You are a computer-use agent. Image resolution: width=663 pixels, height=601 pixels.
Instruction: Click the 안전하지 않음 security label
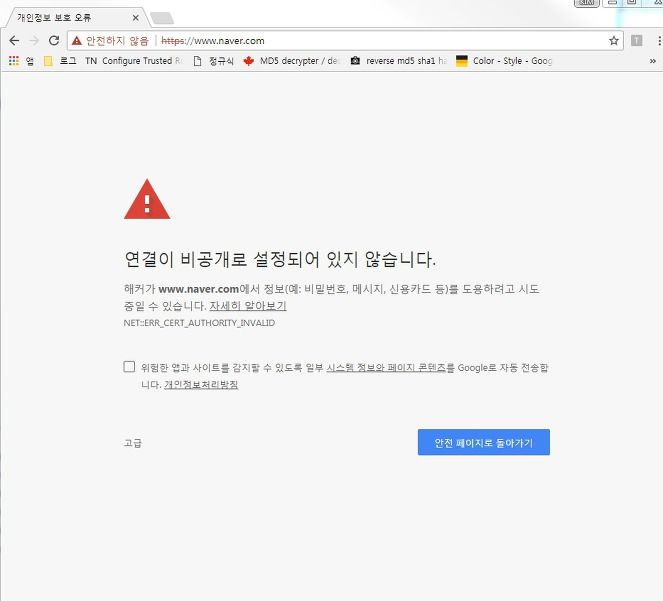(x=117, y=41)
